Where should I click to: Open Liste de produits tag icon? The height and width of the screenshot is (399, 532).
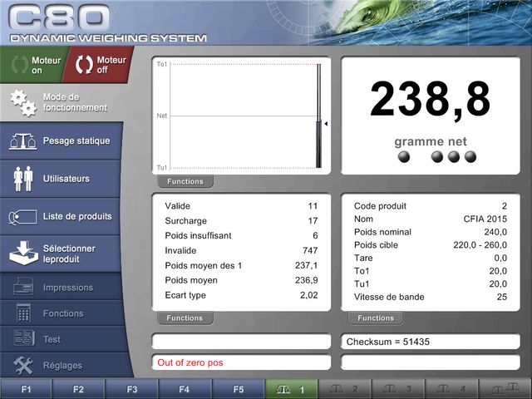click(x=22, y=217)
